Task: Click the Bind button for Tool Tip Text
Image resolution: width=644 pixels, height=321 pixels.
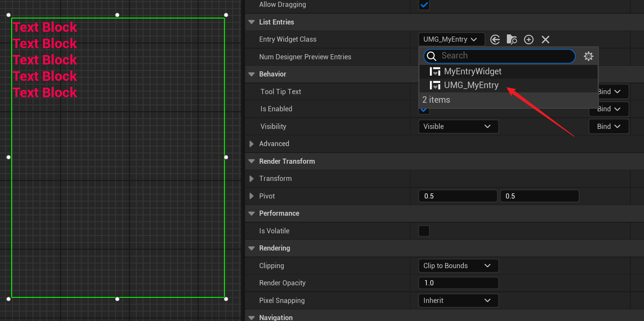Action: point(610,92)
